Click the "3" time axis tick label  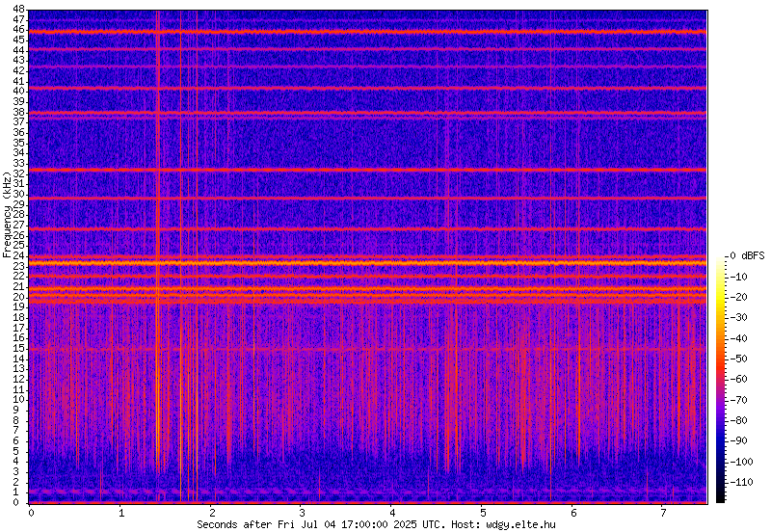[x=302, y=514]
